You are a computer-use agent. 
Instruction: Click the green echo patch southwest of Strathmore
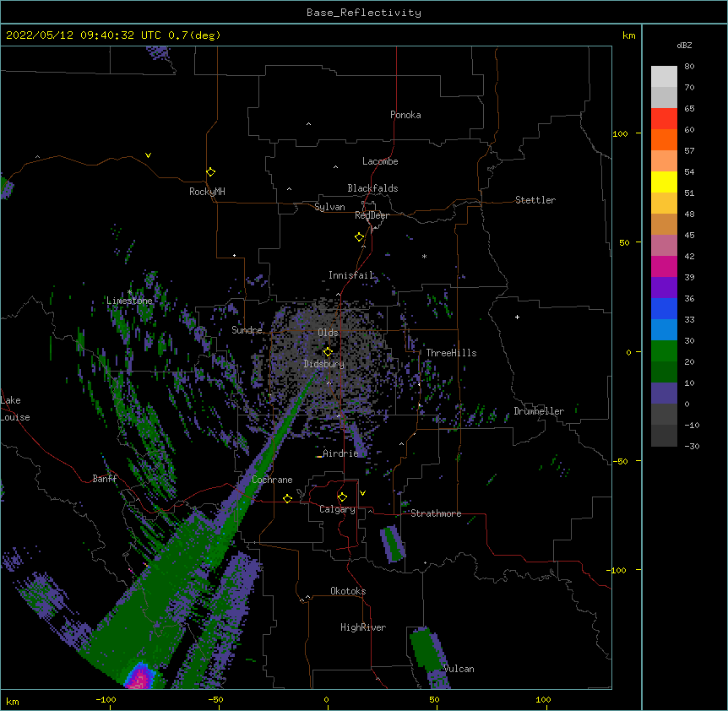(x=393, y=545)
